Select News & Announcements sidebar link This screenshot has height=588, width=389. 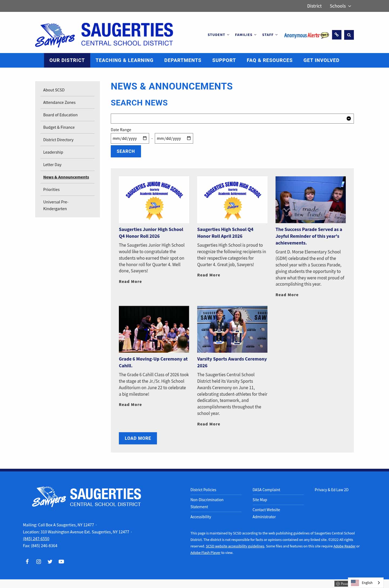coord(66,177)
